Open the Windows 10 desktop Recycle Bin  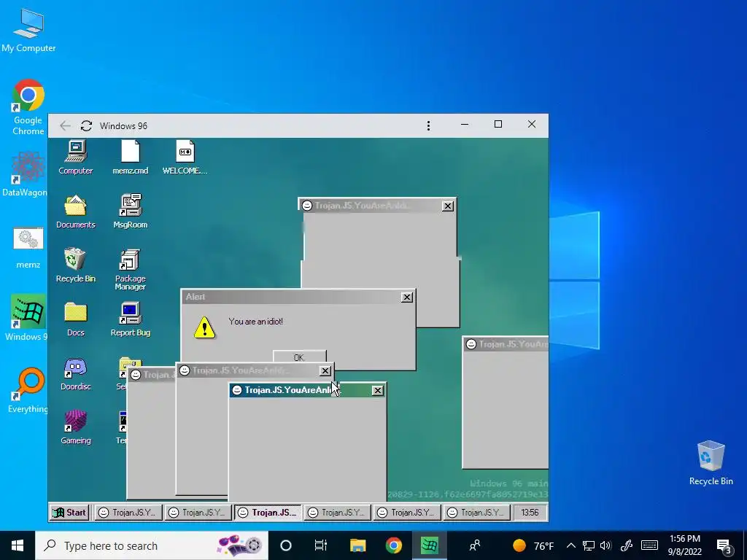pos(711,463)
